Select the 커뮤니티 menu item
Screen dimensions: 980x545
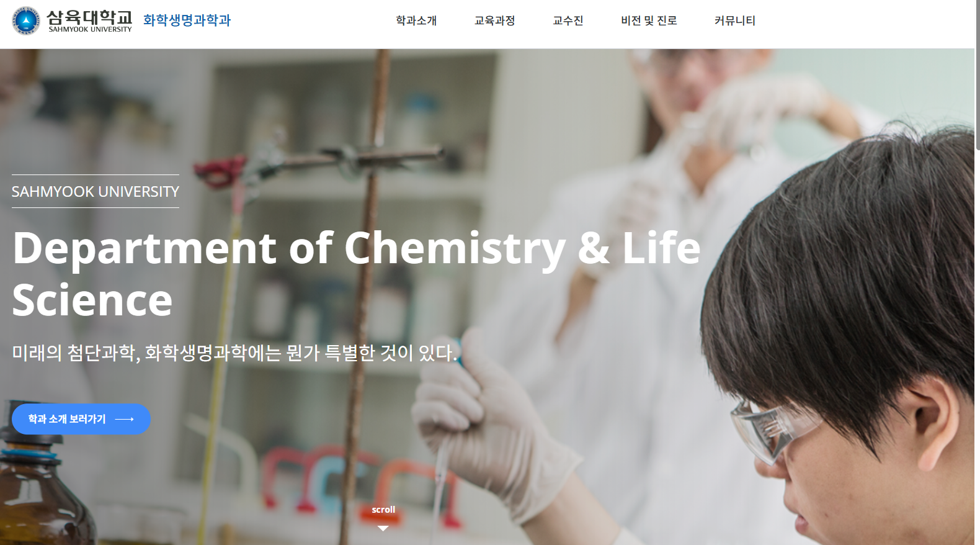point(734,20)
